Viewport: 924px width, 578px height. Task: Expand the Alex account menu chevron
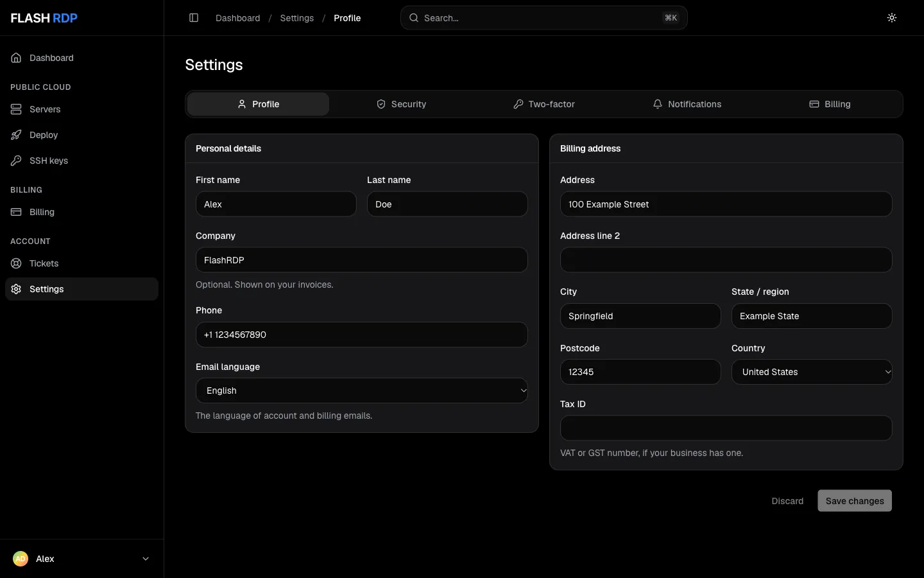pyautogui.click(x=146, y=559)
